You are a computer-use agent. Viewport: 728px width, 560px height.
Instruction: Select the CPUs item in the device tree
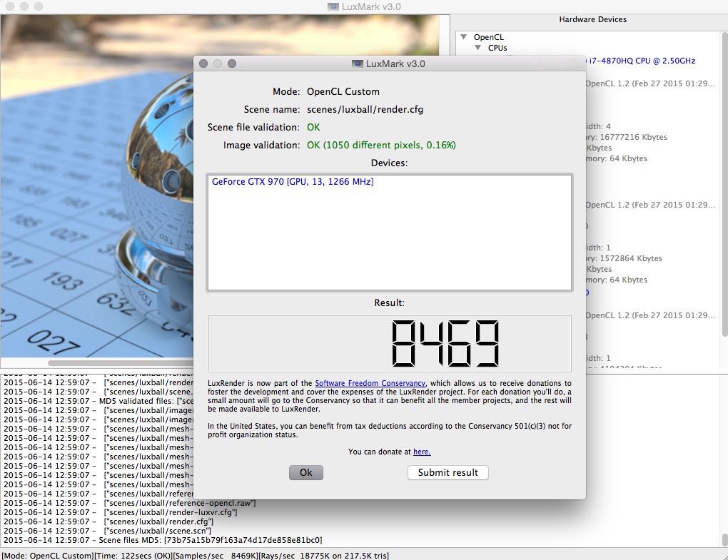(497, 48)
